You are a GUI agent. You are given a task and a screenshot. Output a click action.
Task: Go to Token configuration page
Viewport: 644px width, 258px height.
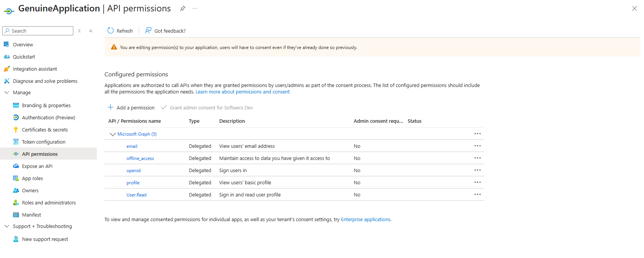click(x=44, y=142)
